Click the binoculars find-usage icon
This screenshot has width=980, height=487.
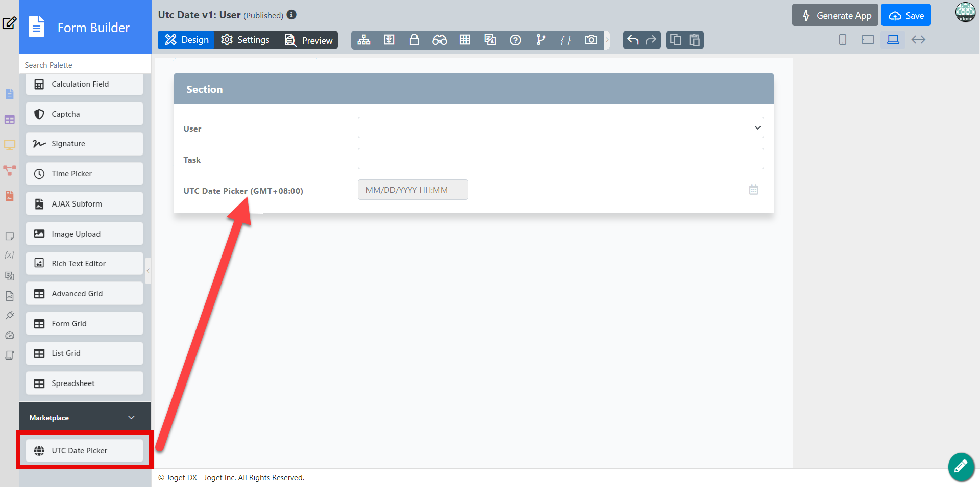(x=439, y=40)
